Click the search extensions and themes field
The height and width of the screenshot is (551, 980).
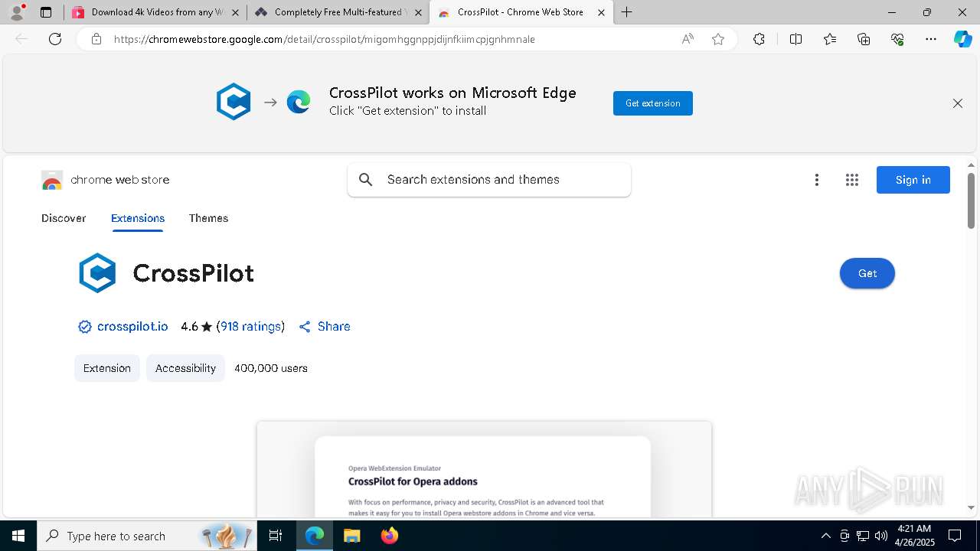(489, 180)
